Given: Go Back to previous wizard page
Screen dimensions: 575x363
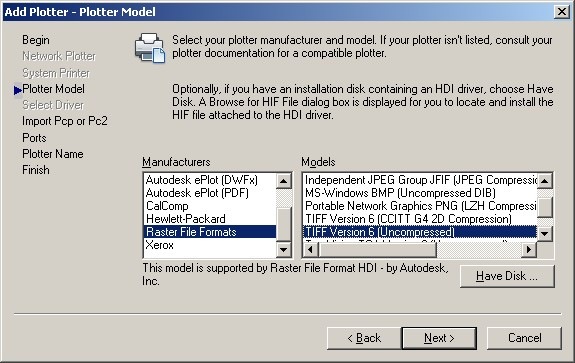Looking at the screenshot, I should (364, 338).
